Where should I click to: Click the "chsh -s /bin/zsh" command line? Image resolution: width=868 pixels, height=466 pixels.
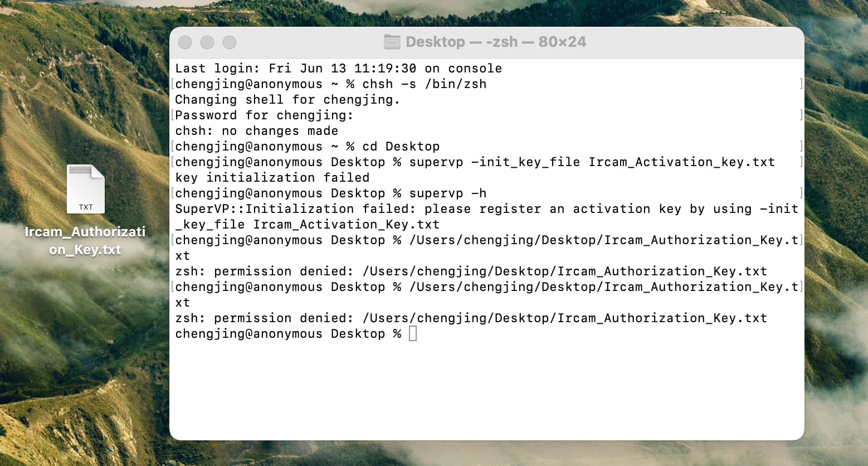pos(331,84)
